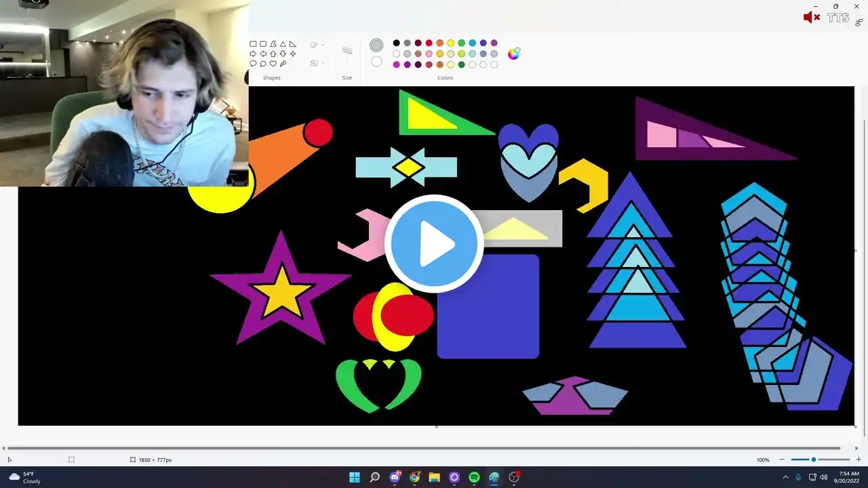This screenshot has height=488, width=868.
Task: Click the horizontal scrollbar left arrow
Action: click(4, 448)
